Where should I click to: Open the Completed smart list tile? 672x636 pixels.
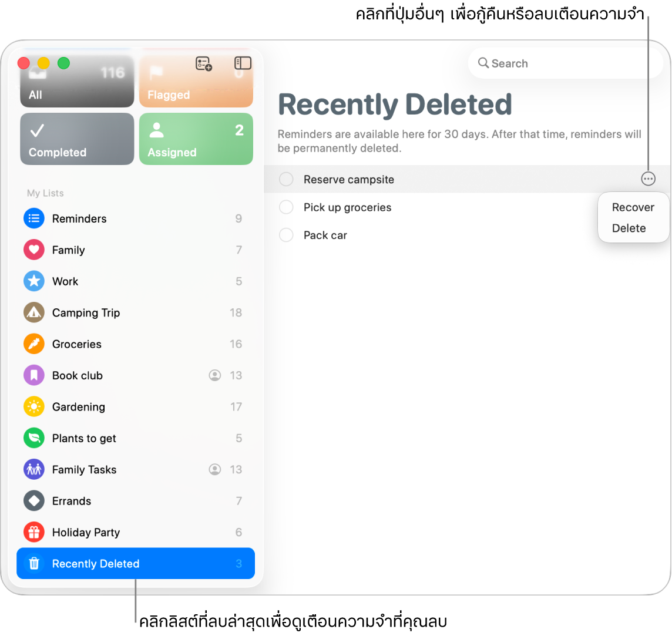(x=77, y=139)
